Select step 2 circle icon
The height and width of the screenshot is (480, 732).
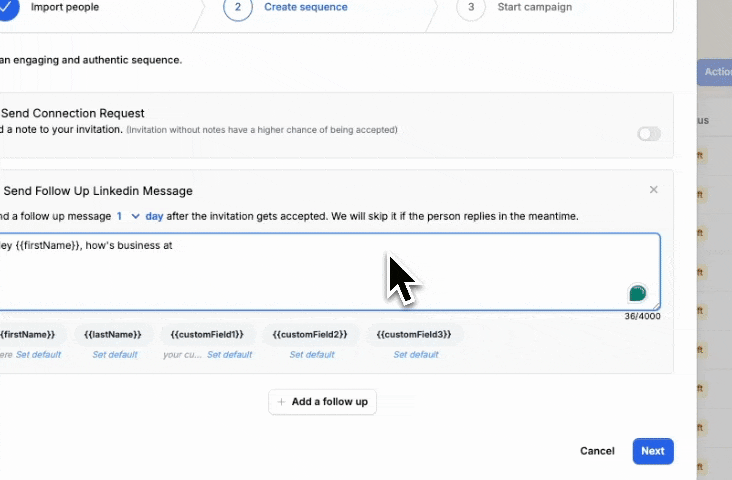238,8
